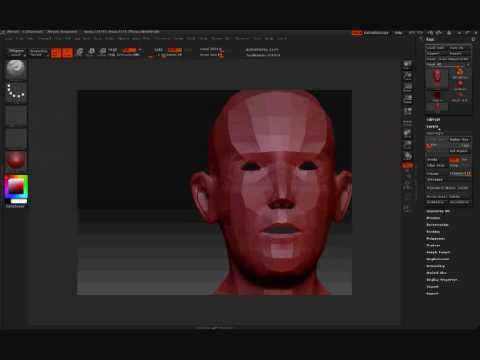Click the right shelf Rotate navigation icon

pos(407,156)
